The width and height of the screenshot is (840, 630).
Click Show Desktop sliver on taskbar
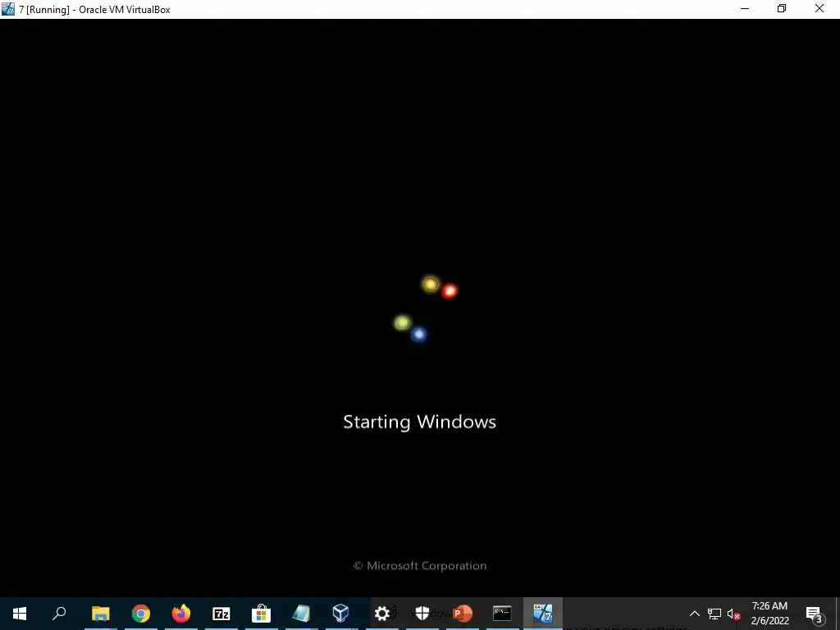[x=838, y=614]
